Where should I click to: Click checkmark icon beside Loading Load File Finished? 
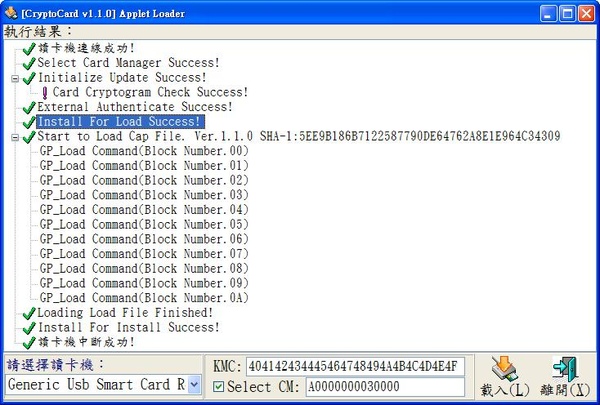tap(29, 313)
